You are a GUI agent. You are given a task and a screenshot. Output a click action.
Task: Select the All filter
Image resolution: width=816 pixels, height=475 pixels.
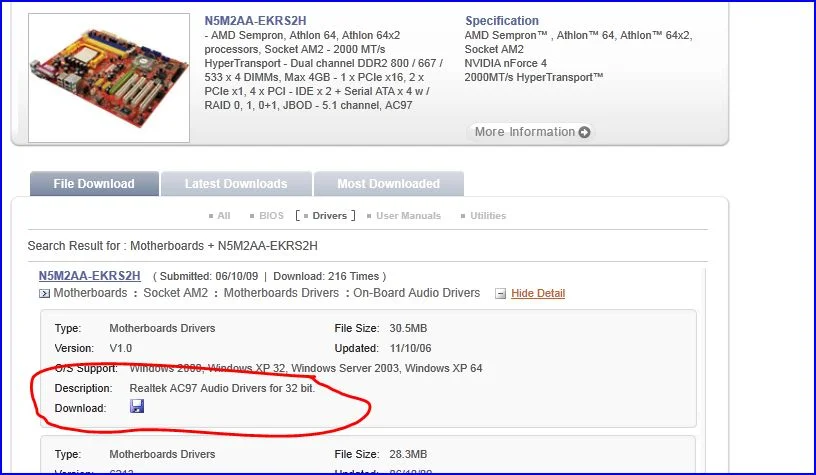tap(224, 215)
